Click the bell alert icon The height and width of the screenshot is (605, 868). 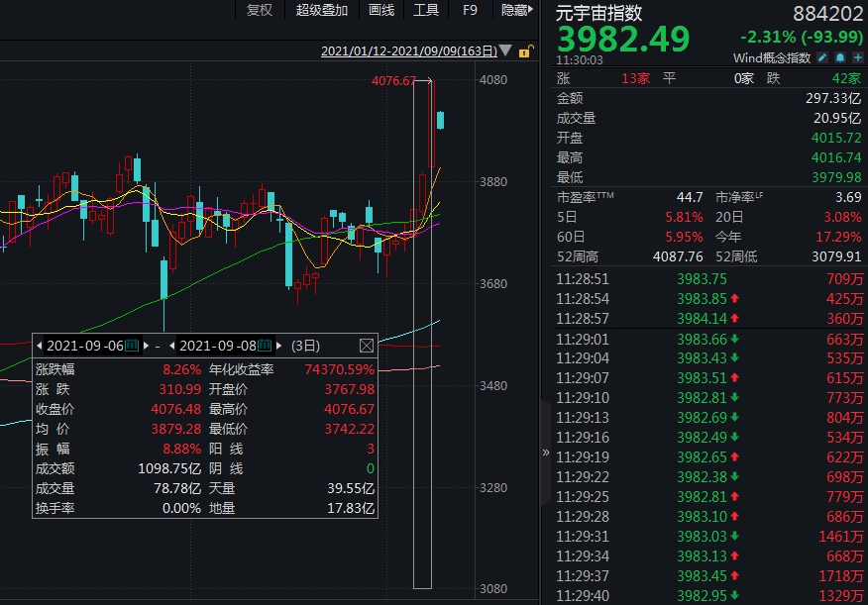tap(840, 57)
